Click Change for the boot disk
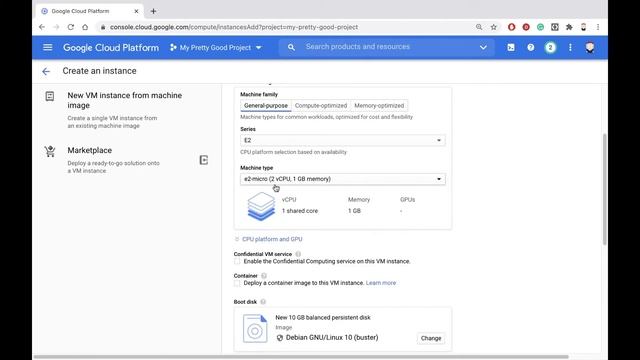Viewport: 640px width, 360px height. tap(431, 338)
